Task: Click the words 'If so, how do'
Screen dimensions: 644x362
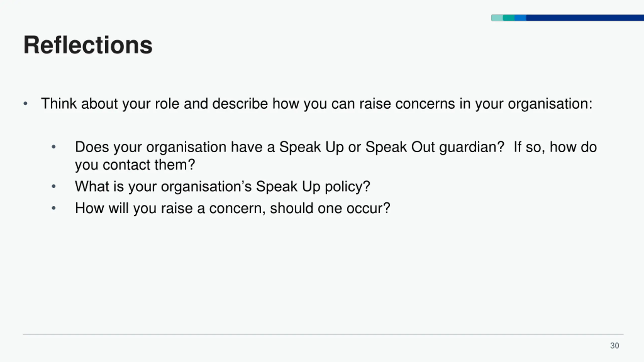Action: [x=555, y=147]
